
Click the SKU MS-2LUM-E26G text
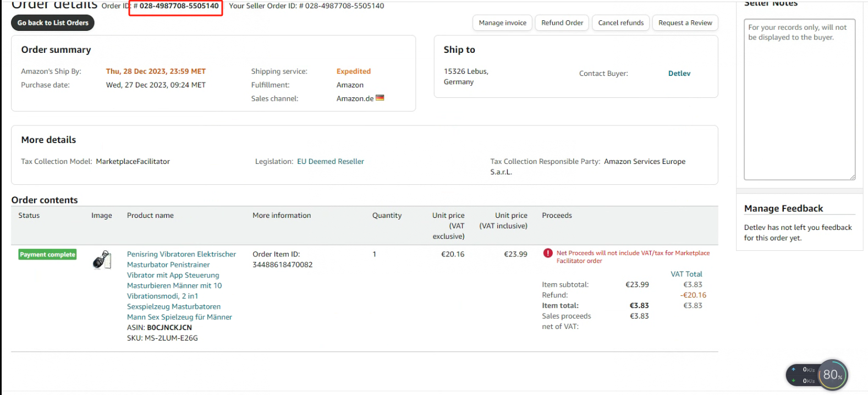(x=171, y=338)
